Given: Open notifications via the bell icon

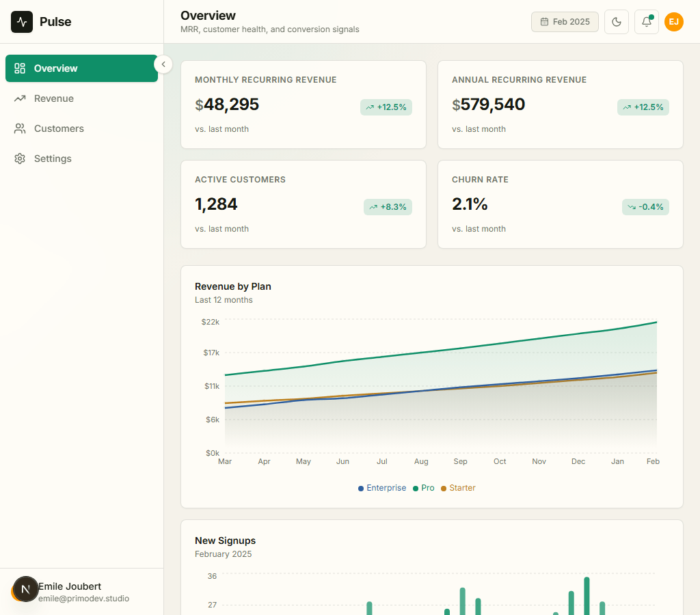Looking at the screenshot, I should 647,22.
